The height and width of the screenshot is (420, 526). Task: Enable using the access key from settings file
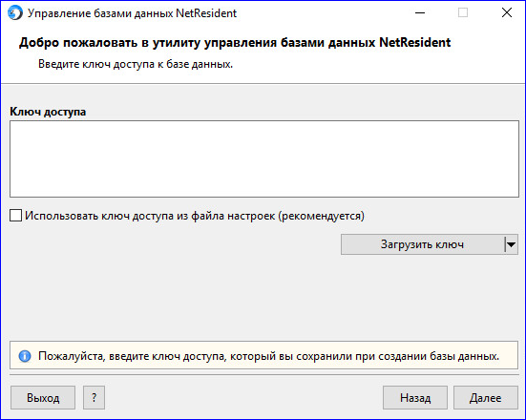point(16,216)
